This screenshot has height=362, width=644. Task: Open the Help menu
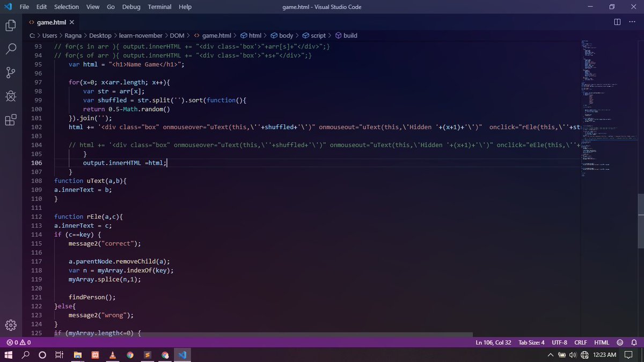tap(185, 7)
